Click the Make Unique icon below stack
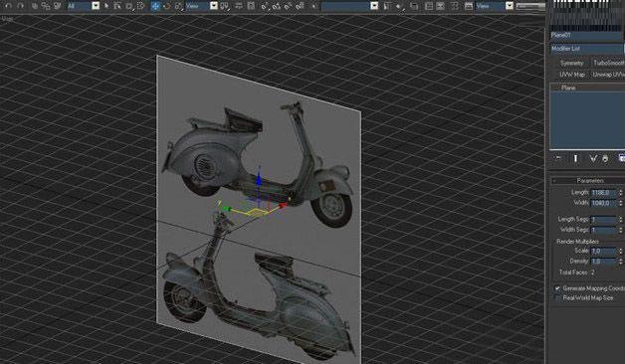Screen dimensions: 625x364 pos(593,158)
